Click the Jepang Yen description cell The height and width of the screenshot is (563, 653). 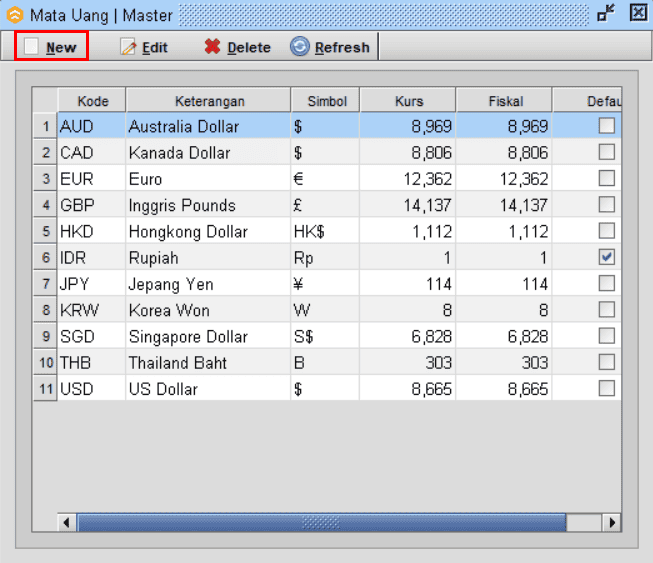tap(208, 283)
